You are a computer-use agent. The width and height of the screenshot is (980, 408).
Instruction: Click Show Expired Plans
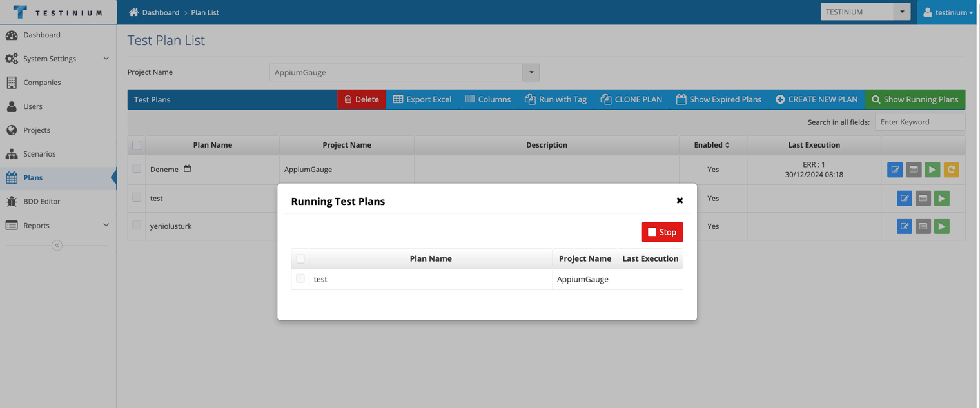tap(719, 99)
